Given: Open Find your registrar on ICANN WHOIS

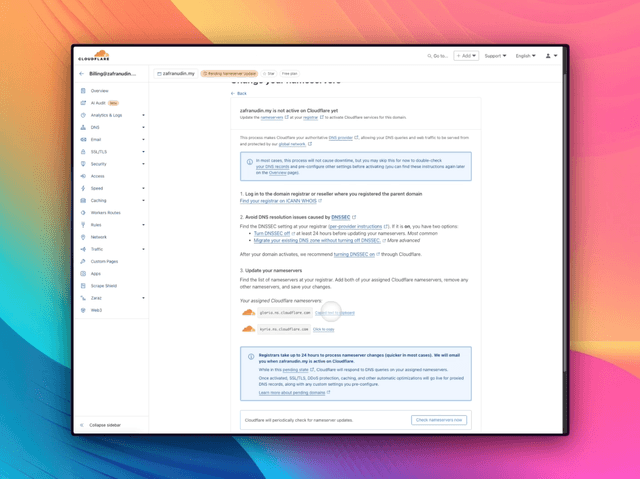Looking at the screenshot, I should pyautogui.click(x=278, y=201).
